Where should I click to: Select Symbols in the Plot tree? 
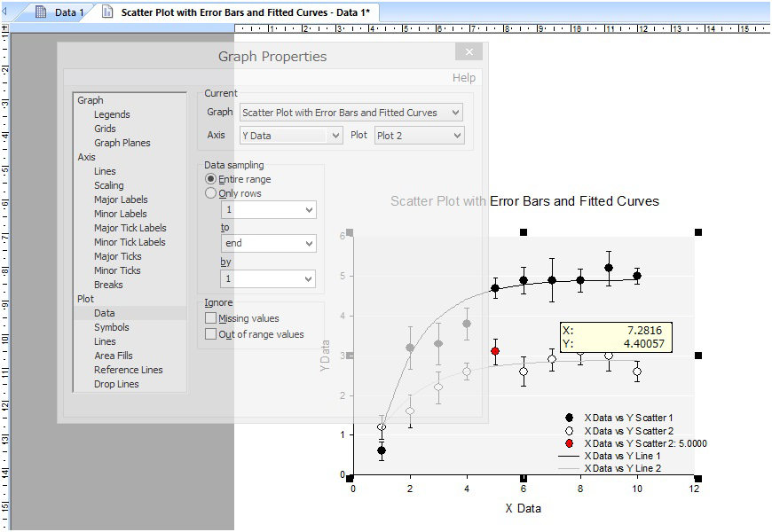click(112, 327)
